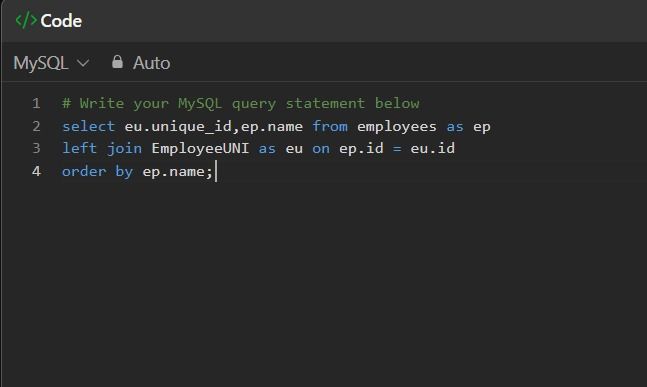Click the Auto label
This screenshot has width=647, height=387.
point(151,63)
